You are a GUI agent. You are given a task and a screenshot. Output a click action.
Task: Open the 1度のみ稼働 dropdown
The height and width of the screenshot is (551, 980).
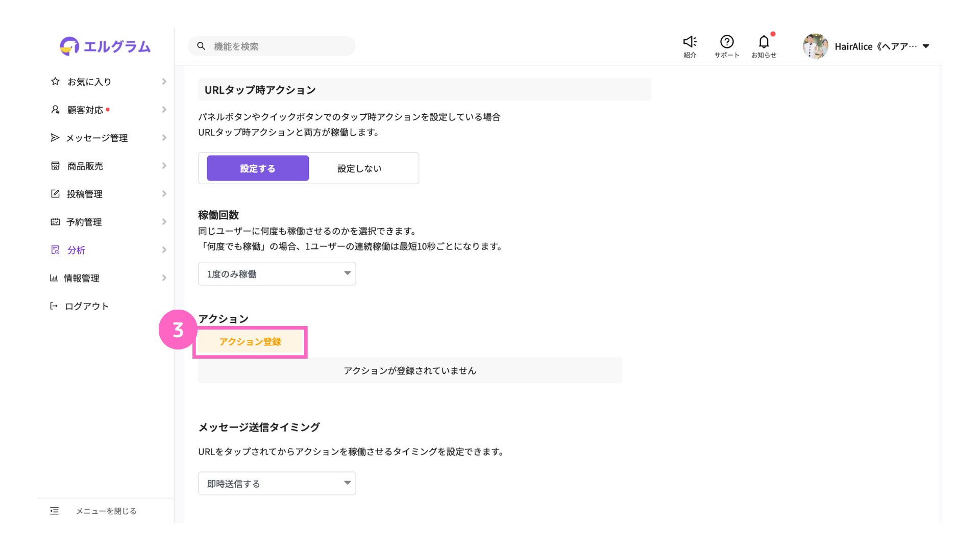[277, 274]
